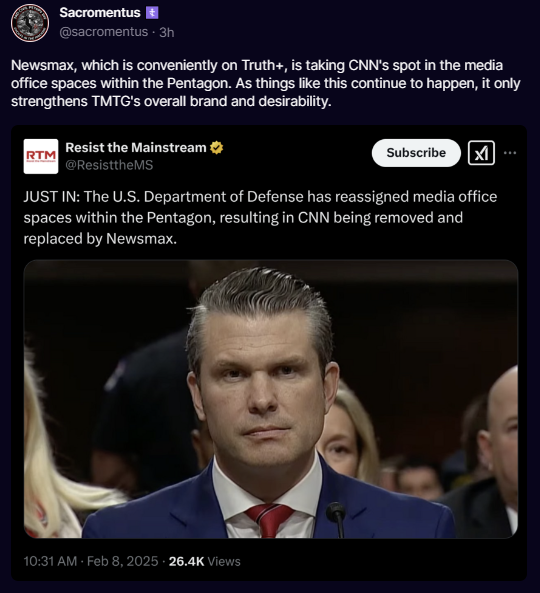Image resolution: width=540 pixels, height=593 pixels.
Task: Click "replaced by Newsmax." in quoted tweet
Action: pyautogui.click(x=100, y=239)
